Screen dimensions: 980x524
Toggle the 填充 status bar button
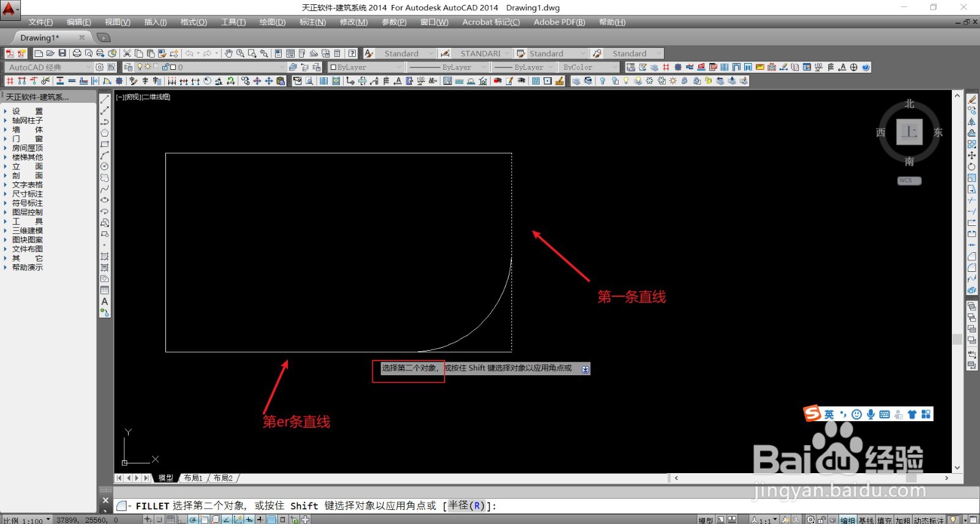click(x=884, y=520)
